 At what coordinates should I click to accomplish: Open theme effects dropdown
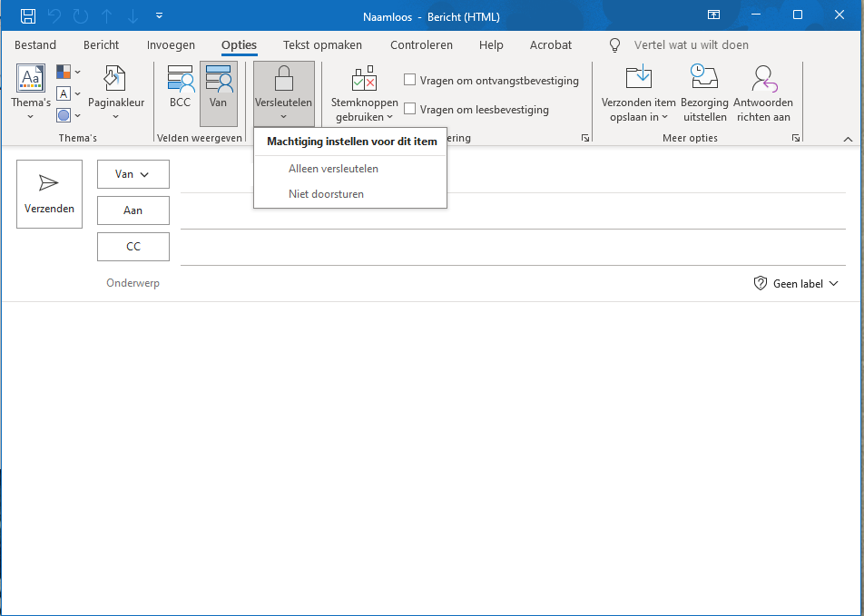68,115
